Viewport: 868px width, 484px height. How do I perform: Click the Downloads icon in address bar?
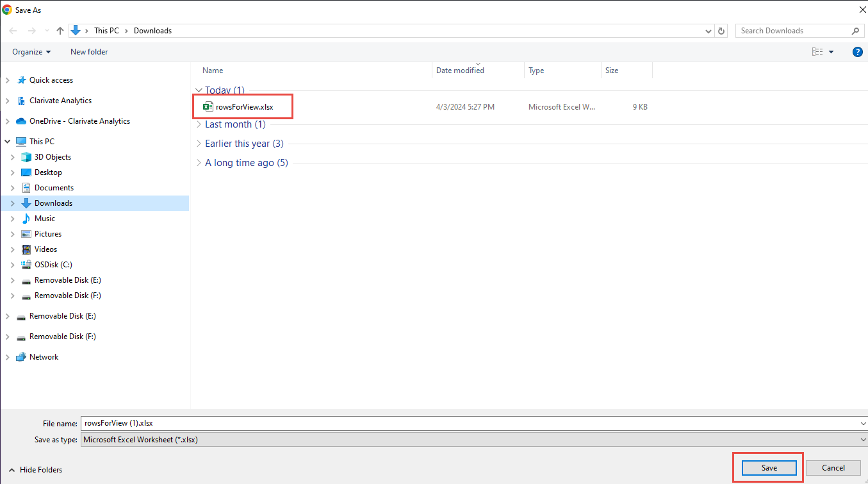click(x=76, y=30)
